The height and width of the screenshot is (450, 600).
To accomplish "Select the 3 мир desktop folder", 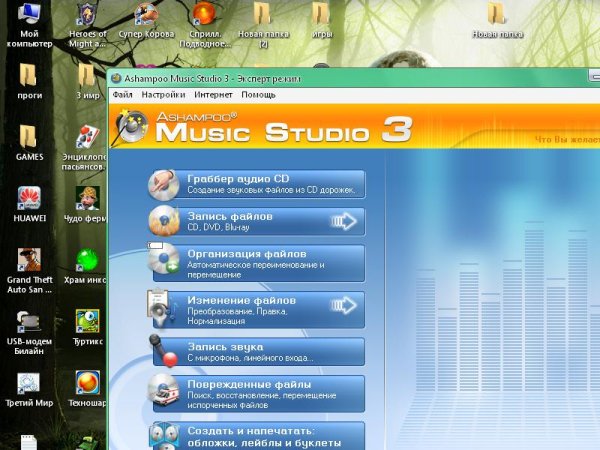I will coord(88,82).
